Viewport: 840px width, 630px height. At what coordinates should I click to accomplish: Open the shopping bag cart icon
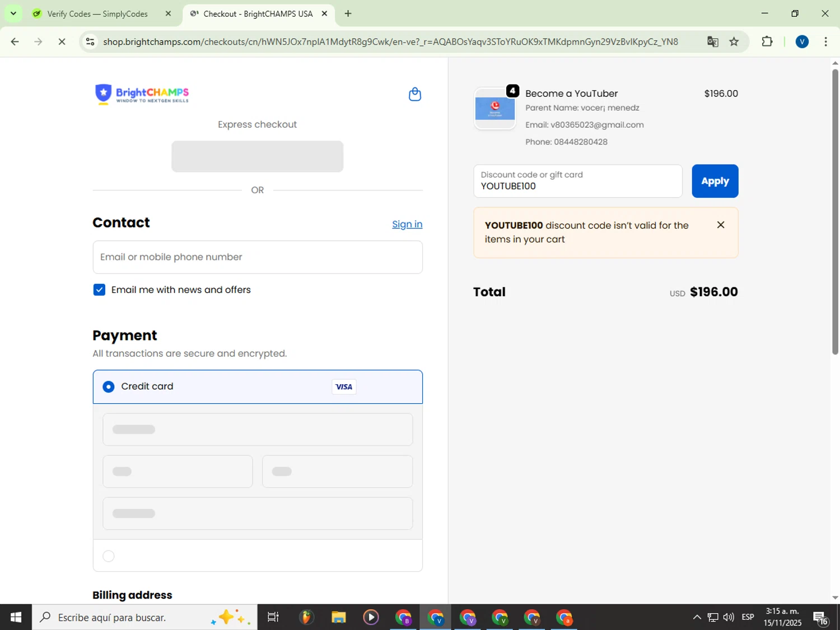414,94
